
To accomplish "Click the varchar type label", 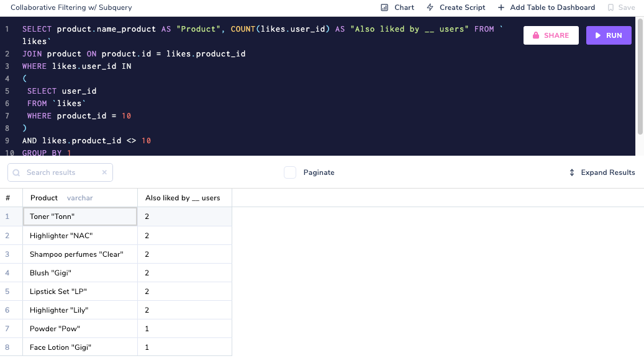I will 79,198.
